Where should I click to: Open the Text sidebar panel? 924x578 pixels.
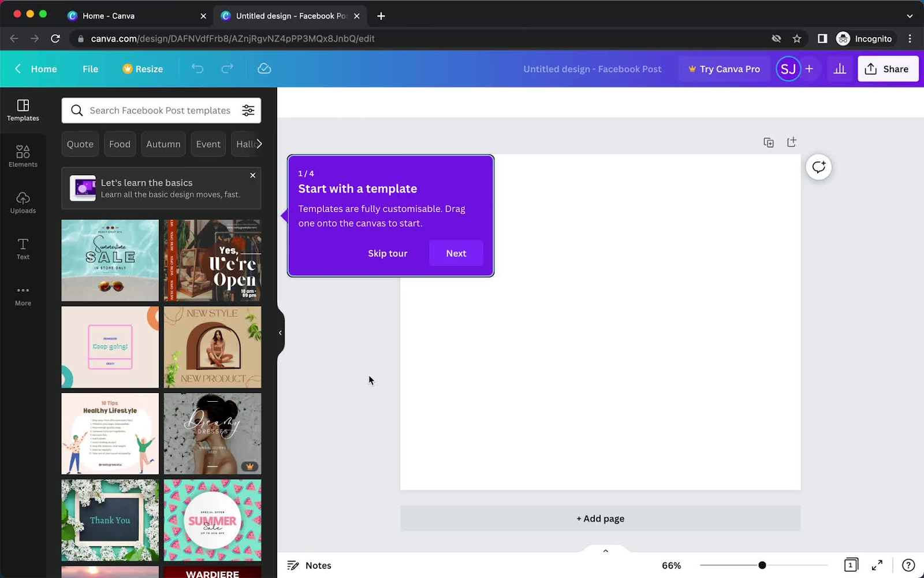tap(23, 249)
